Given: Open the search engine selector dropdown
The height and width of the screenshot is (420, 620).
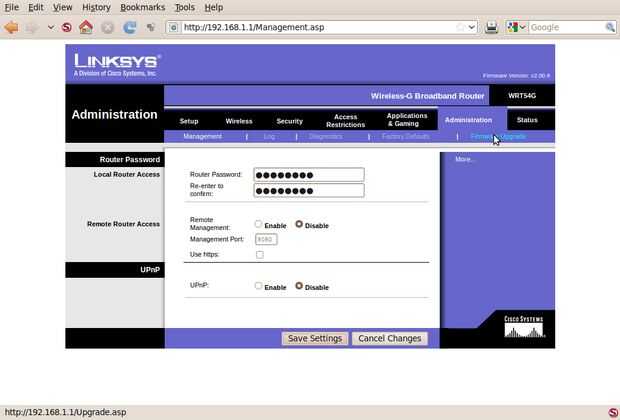Looking at the screenshot, I should [x=516, y=27].
